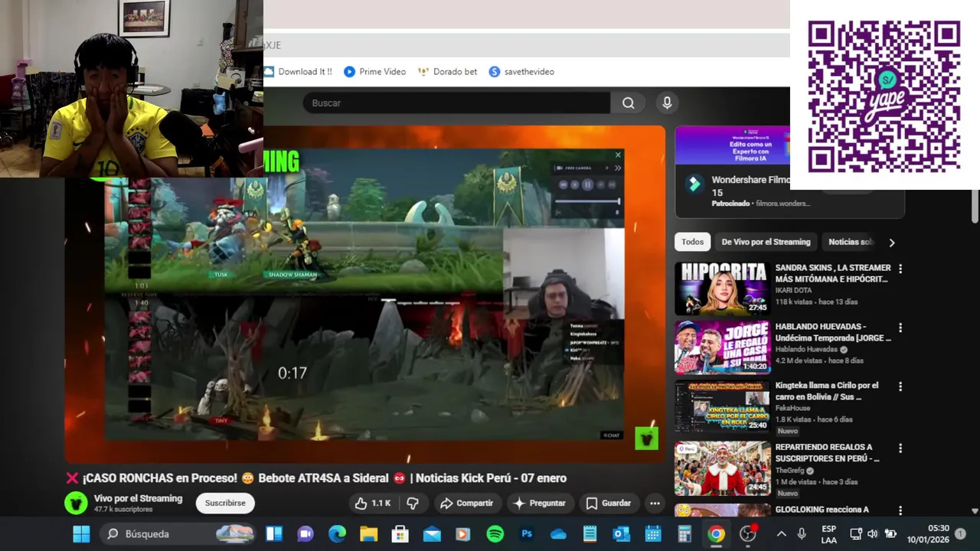Select the Noticias sob... filter chip
The width and height of the screenshot is (980, 551).
click(x=851, y=242)
